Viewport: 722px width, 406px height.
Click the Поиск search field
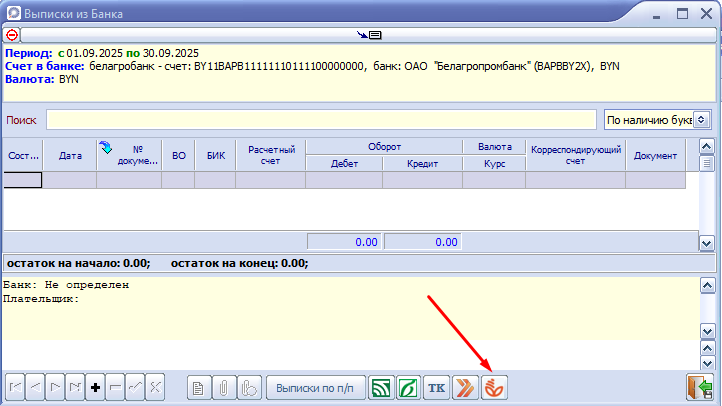tap(322, 120)
